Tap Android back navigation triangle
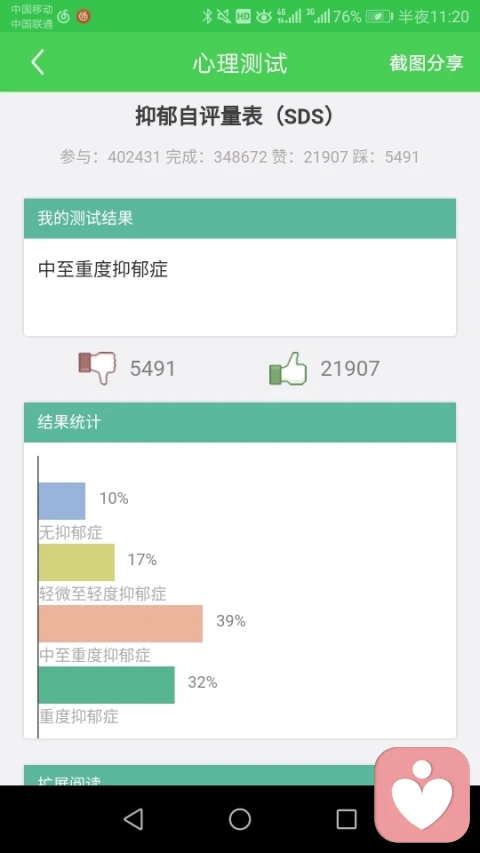This screenshot has height=853, width=480. click(x=133, y=818)
